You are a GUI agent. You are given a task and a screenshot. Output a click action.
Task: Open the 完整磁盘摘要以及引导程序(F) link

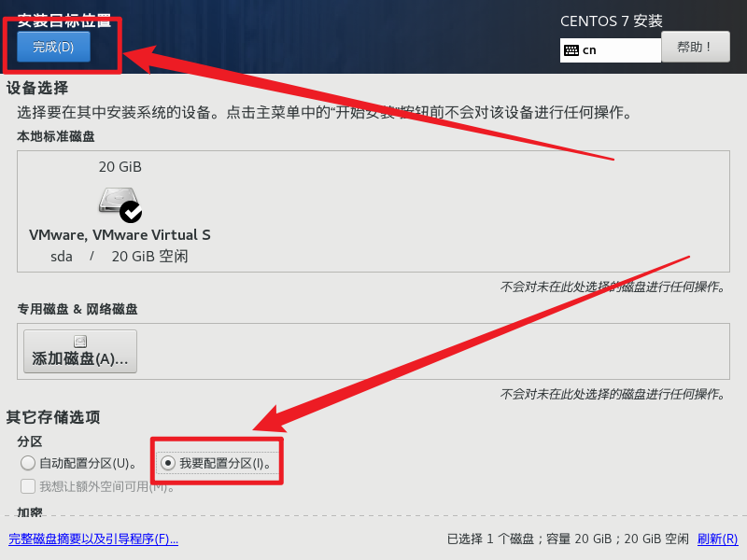(x=93, y=539)
